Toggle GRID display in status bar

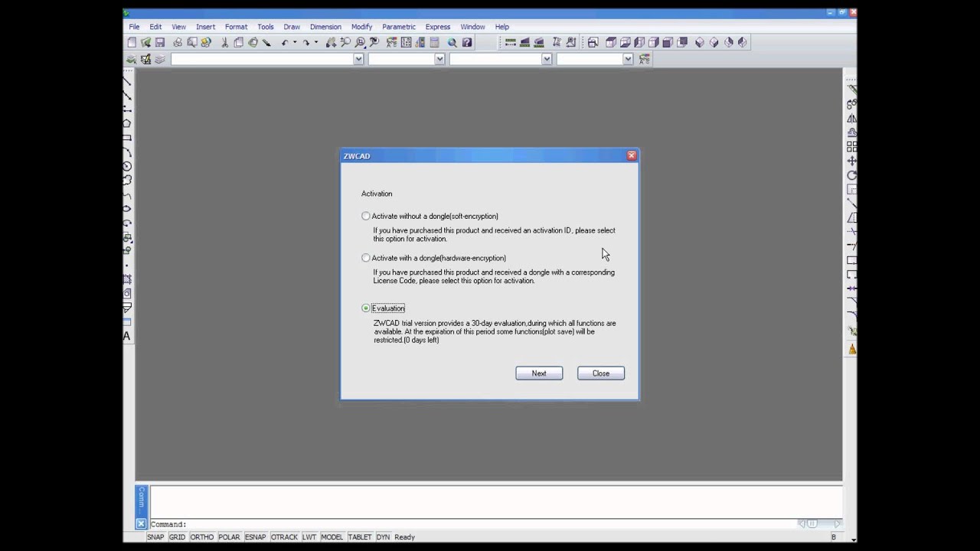click(178, 537)
